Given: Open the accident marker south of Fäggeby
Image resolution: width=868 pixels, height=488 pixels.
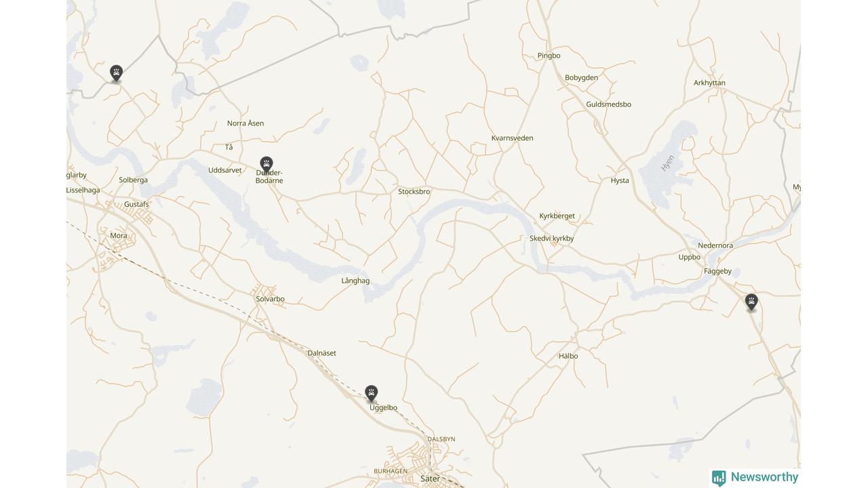Looking at the screenshot, I should point(751,302).
